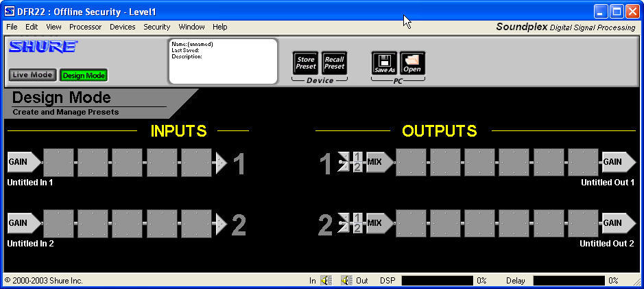This screenshot has height=289, width=644.
Task: Open the GAIN block of Untitled Out 2
Action: [619, 223]
